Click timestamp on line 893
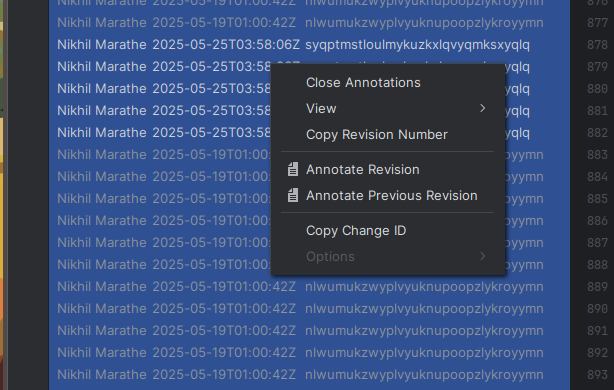 point(224,374)
